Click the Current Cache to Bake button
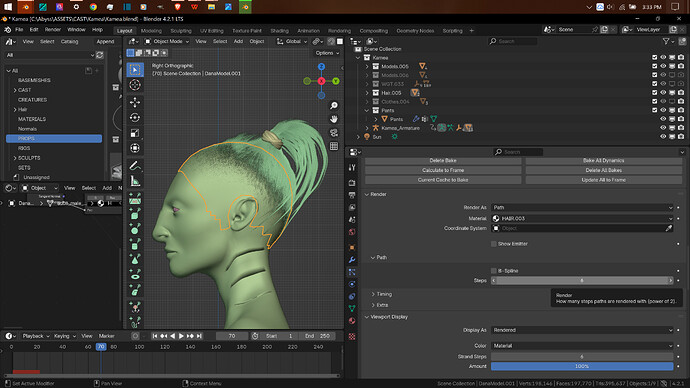 443,180
